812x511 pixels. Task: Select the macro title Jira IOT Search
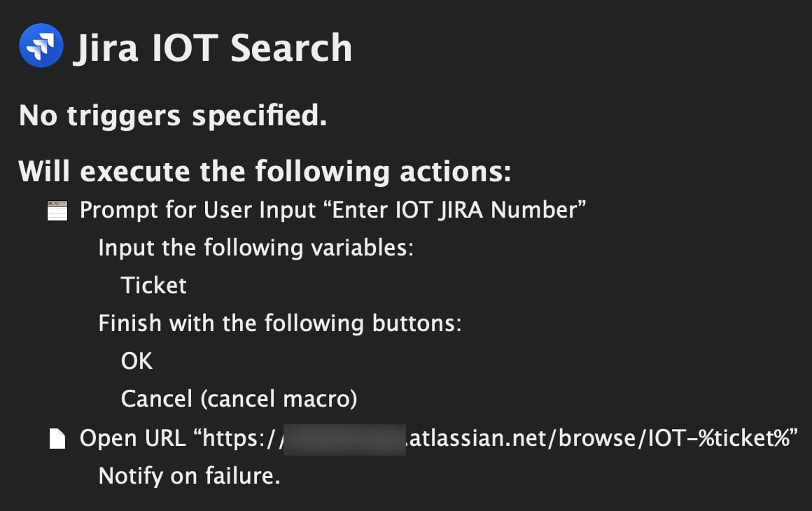point(211,48)
